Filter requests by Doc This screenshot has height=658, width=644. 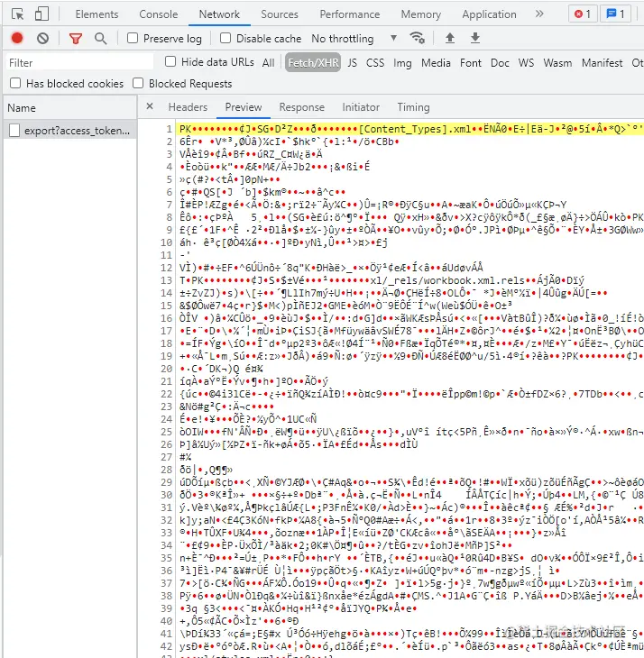pyautogui.click(x=500, y=62)
